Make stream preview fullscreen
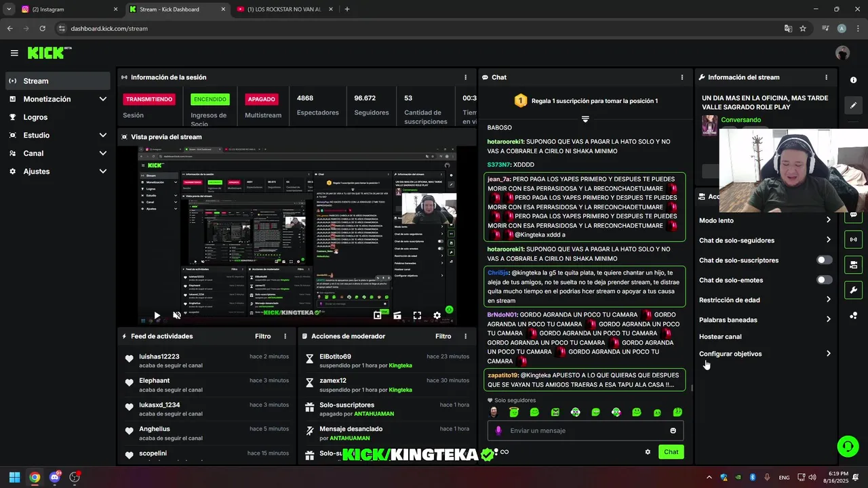868x488 pixels. pyautogui.click(x=417, y=315)
